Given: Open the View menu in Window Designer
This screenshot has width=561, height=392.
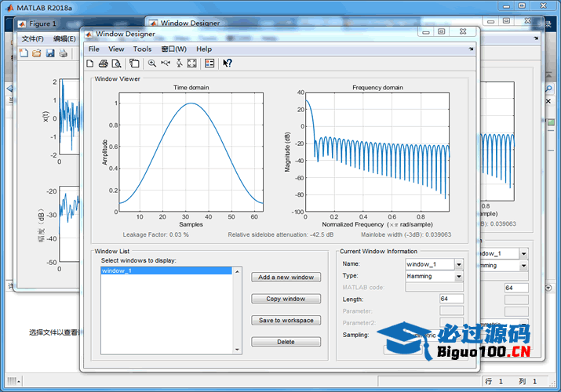Looking at the screenshot, I should [116, 49].
